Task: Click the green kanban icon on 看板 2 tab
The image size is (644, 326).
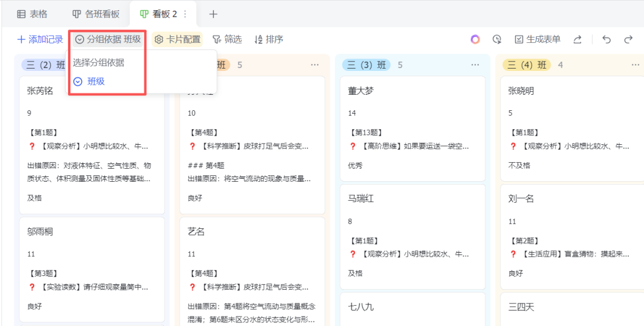Action: coord(144,14)
